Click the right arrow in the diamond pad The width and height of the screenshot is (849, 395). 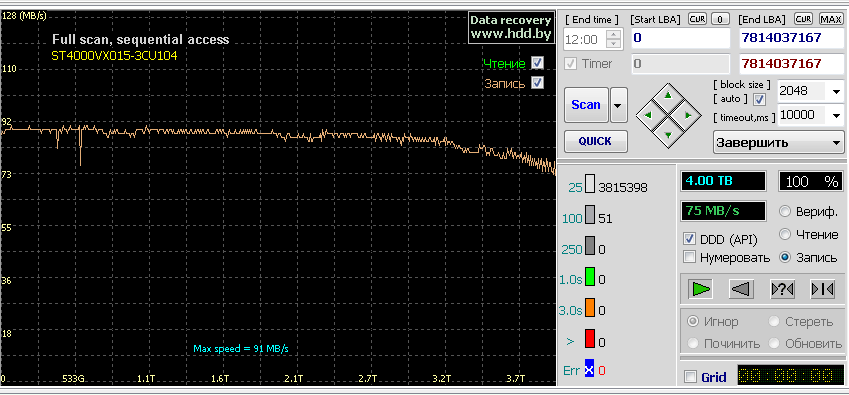pos(688,115)
